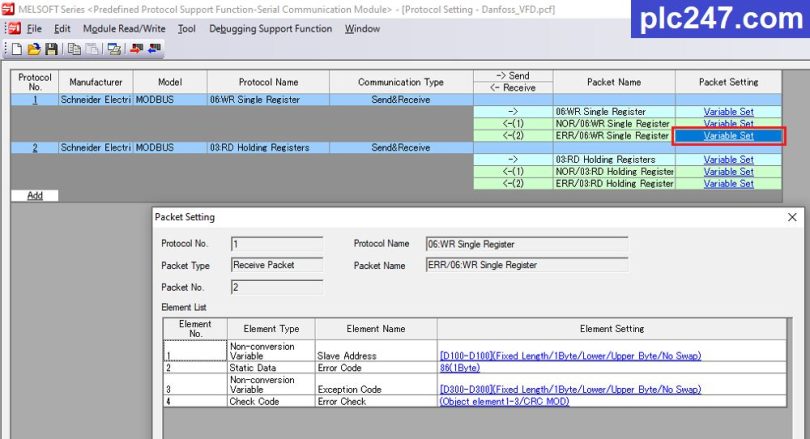810x439 pixels.
Task: Click the Write to Module icon
Action: point(136,48)
